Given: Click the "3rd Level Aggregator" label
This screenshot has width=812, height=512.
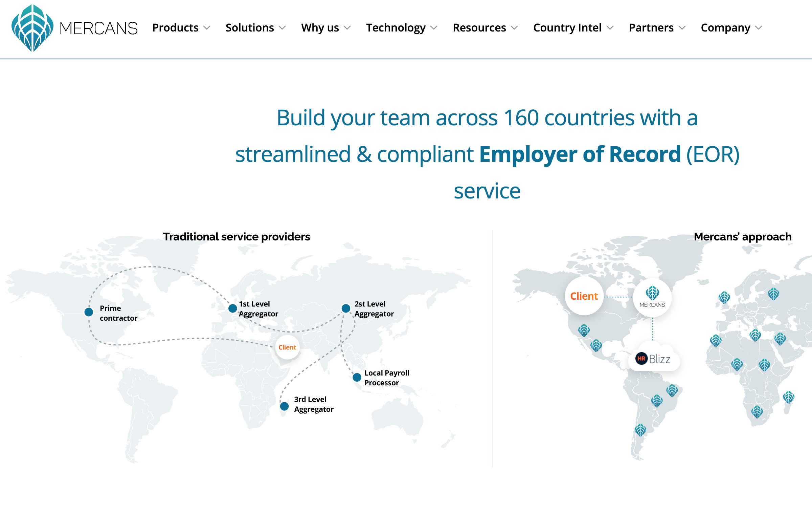Looking at the screenshot, I should (x=314, y=404).
